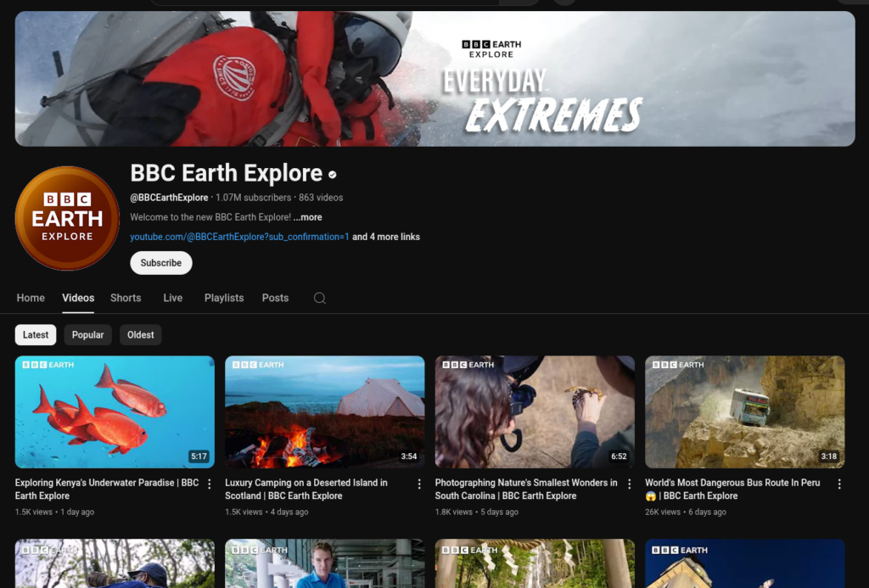Open the Shorts tab

126,298
